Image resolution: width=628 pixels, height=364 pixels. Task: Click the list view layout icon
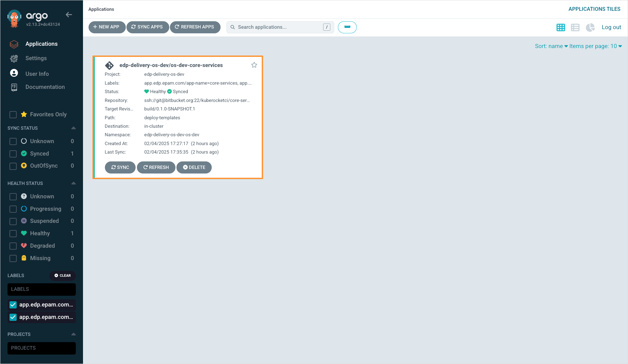point(575,27)
